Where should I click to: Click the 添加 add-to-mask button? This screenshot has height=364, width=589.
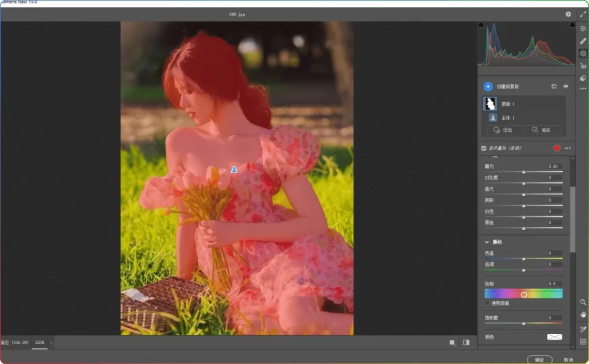[505, 130]
